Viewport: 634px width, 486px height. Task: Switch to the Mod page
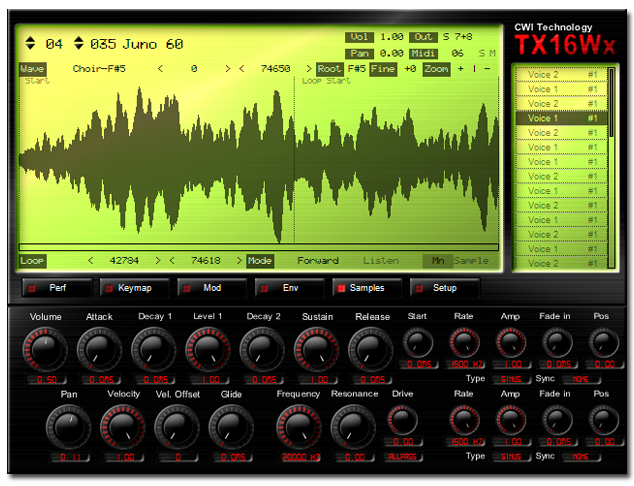(212, 288)
